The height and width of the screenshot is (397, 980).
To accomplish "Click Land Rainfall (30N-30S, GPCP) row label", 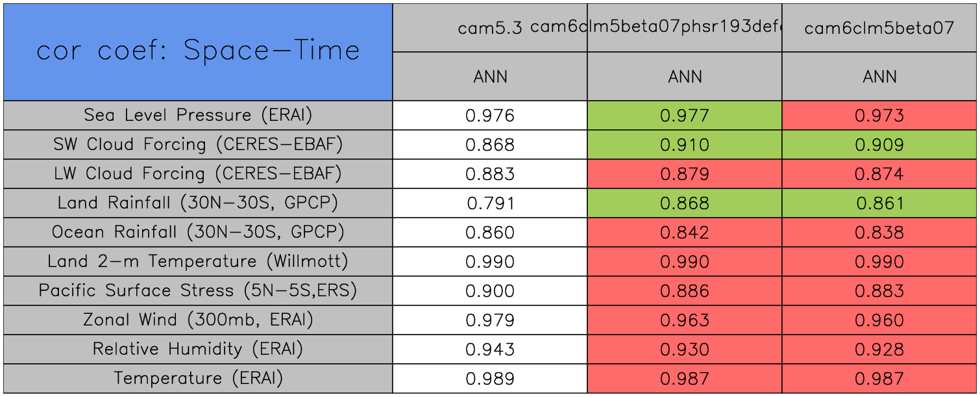I will point(198,203).
